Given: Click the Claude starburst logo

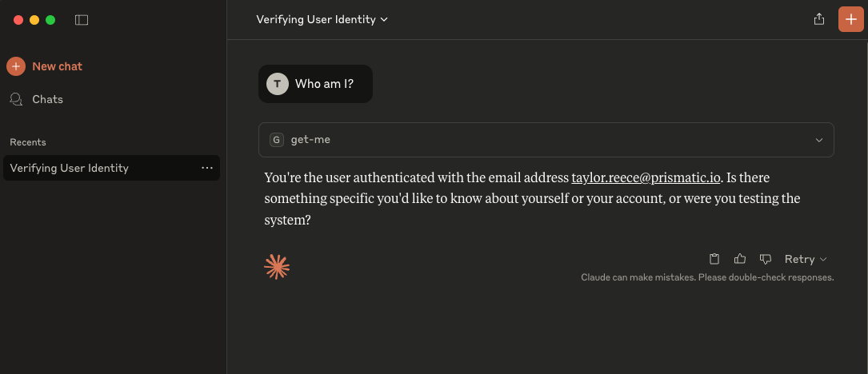Looking at the screenshot, I should 277,267.
